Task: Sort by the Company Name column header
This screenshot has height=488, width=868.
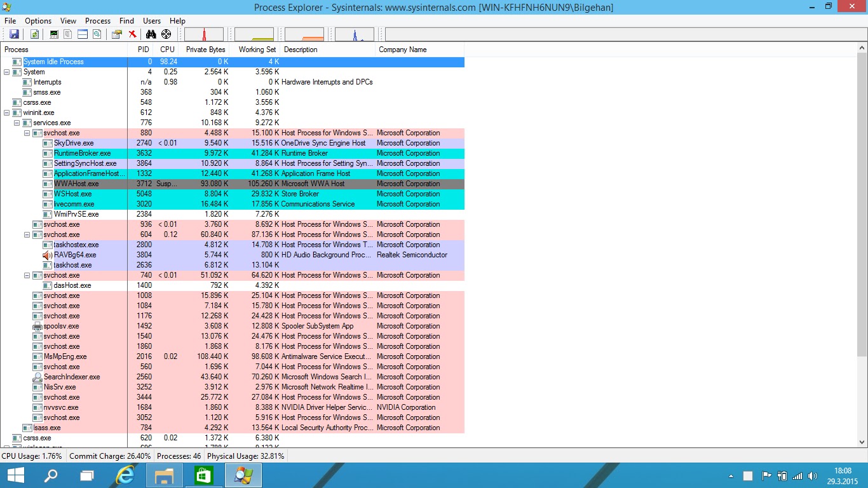Action: pyautogui.click(x=419, y=50)
